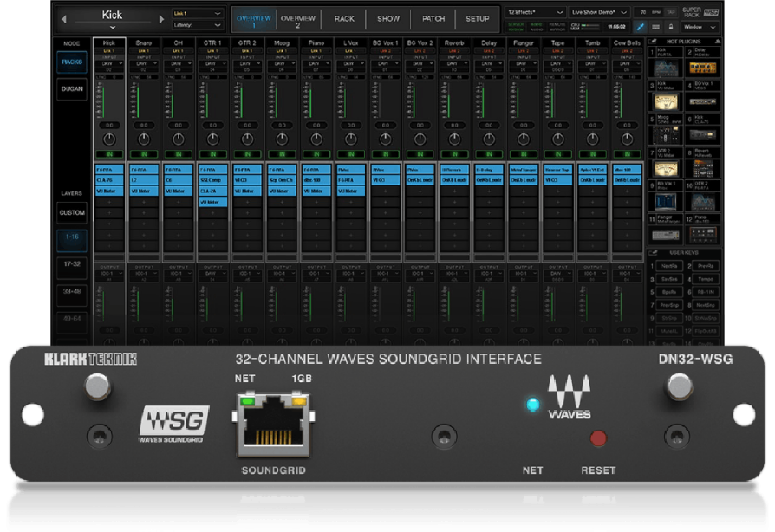Viewport: 775px width, 532px height.
Task: Toggle the IN button on Reverb rack
Action: [x=454, y=154]
